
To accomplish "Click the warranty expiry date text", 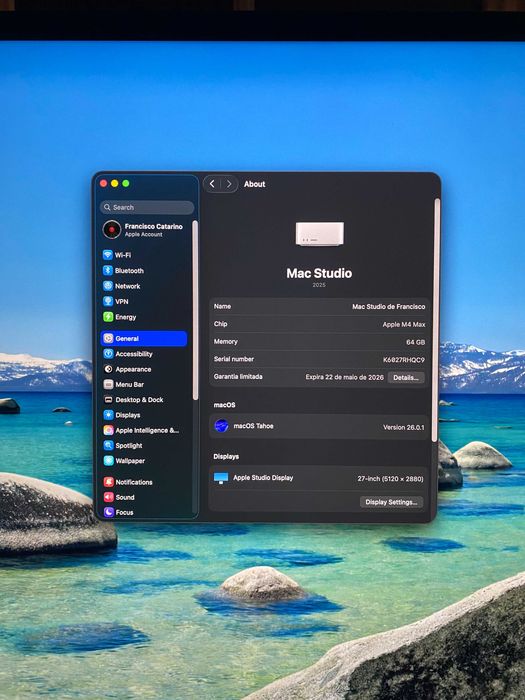I will click(344, 377).
